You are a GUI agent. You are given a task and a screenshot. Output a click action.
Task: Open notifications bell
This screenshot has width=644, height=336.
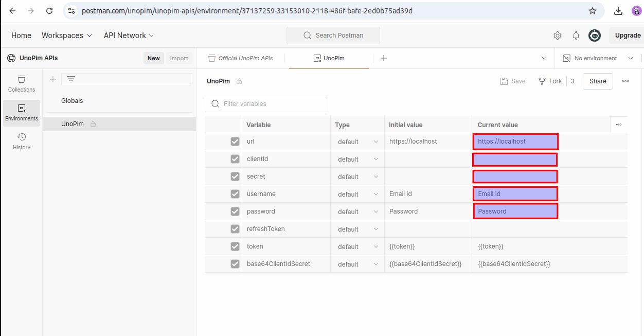(x=576, y=36)
